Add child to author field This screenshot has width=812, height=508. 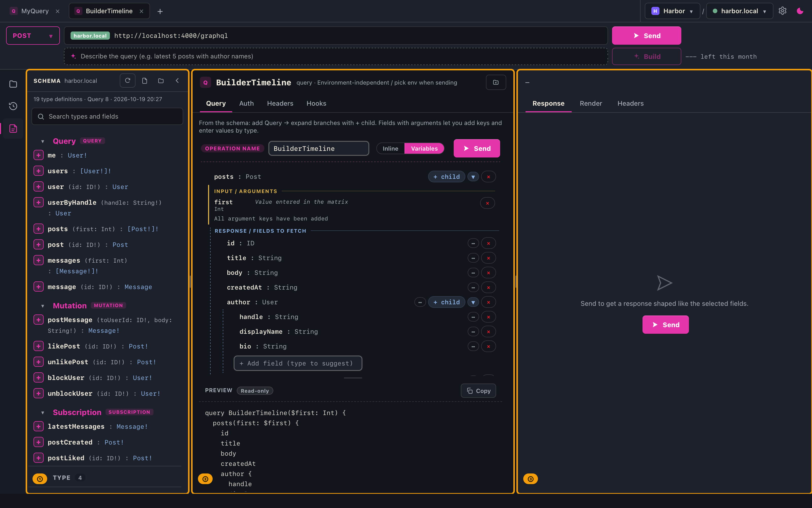tap(446, 302)
